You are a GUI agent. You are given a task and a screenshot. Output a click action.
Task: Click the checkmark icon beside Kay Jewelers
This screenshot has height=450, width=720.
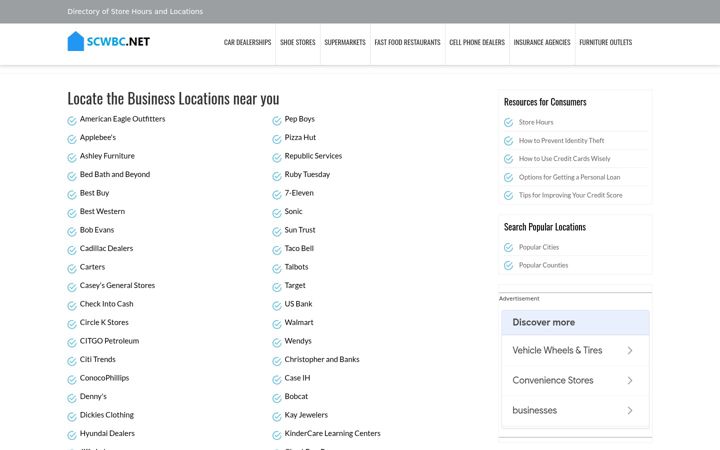pyautogui.click(x=276, y=417)
